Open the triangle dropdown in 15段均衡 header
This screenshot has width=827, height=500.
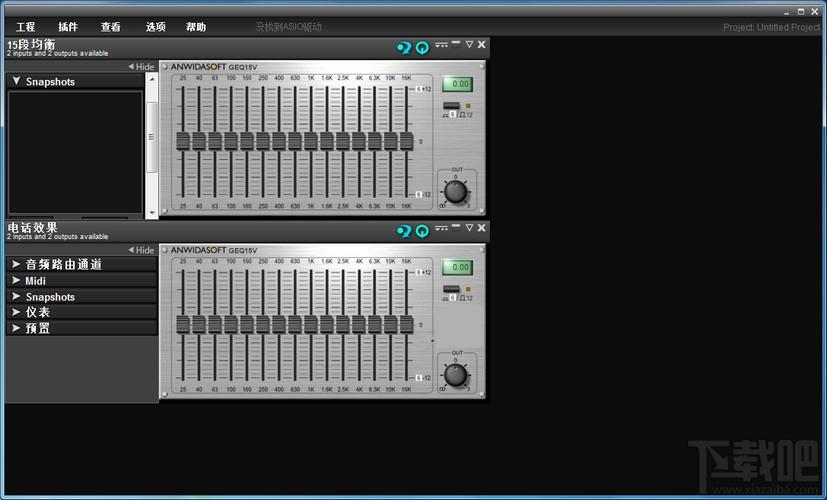tap(469, 44)
